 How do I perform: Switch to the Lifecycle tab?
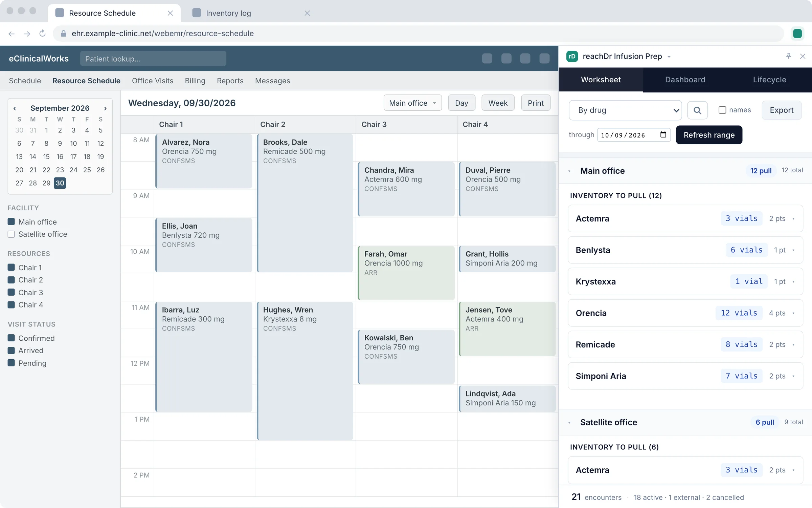tap(769, 80)
